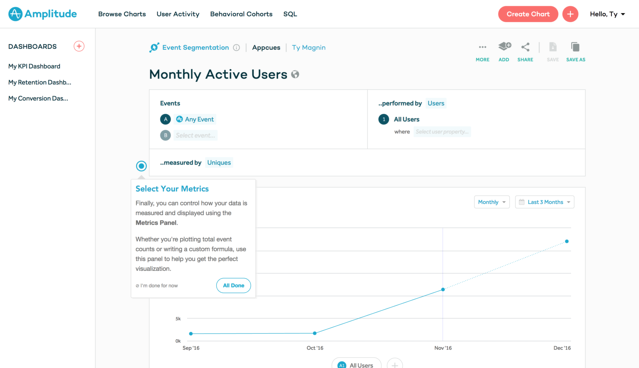Open the Hello, Ty account menu

pyautogui.click(x=607, y=14)
